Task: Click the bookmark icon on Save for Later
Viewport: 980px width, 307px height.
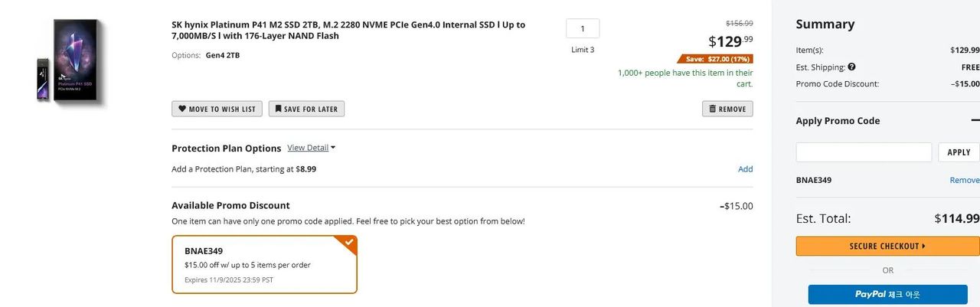Action: 278,109
